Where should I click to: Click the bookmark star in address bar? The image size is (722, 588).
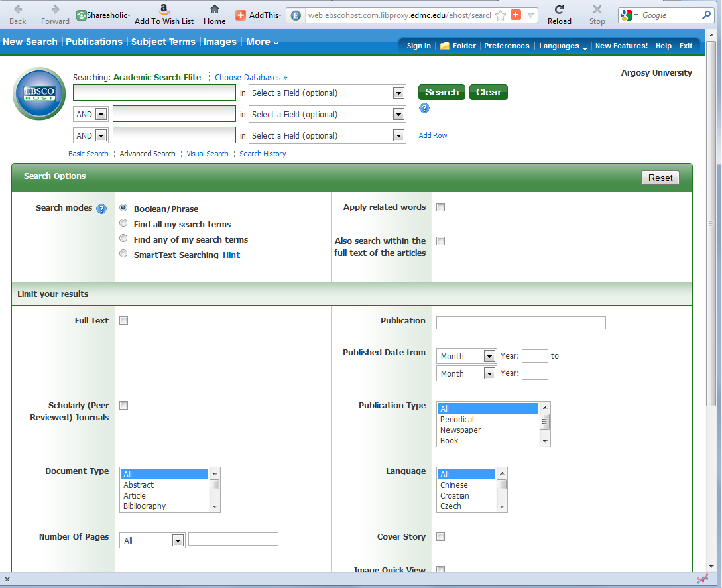point(501,15)
